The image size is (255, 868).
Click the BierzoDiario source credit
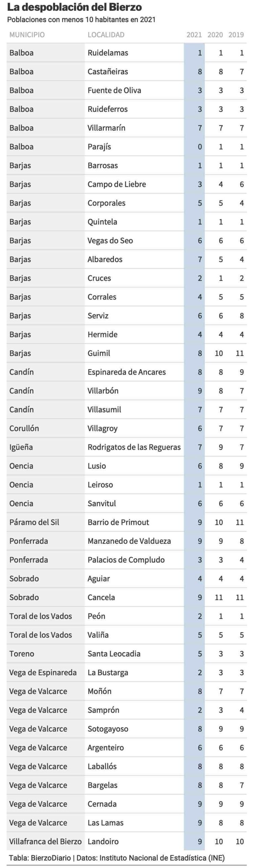click(x=51, y=858)
